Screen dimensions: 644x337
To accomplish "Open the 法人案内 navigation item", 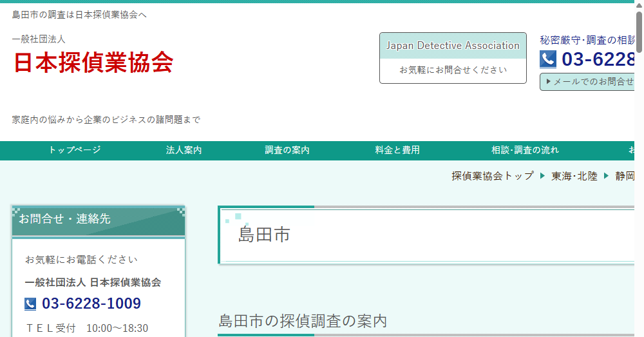I will [184, 150].
